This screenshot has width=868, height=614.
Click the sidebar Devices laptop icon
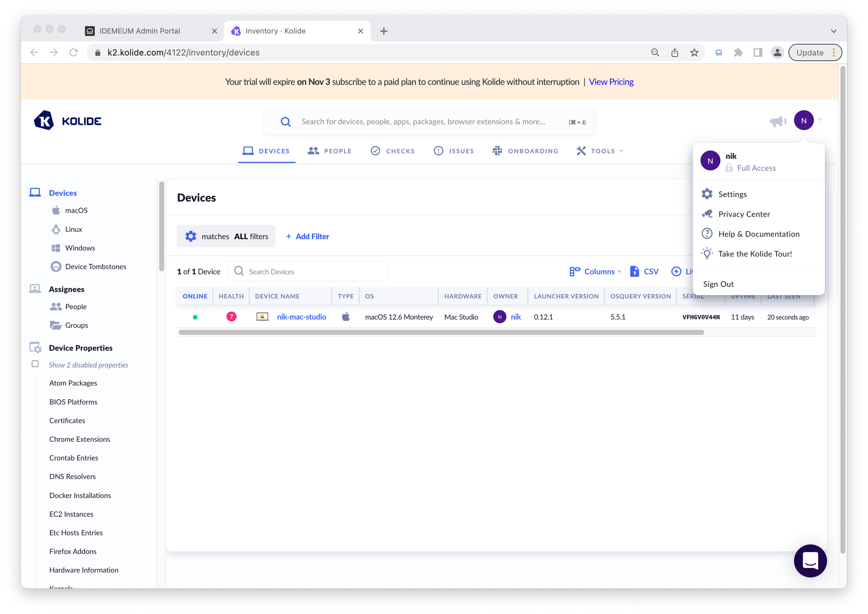[x=35, y=193]
